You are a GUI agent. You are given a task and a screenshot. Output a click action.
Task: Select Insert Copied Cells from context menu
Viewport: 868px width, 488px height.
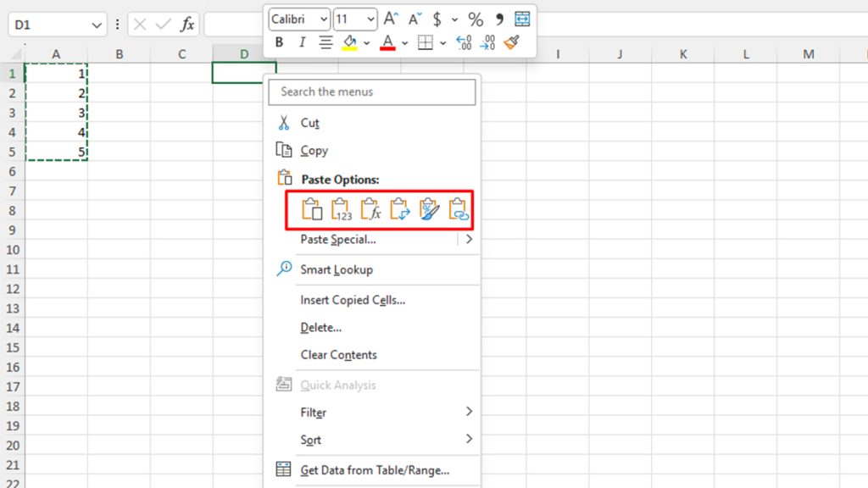[353, 300]
